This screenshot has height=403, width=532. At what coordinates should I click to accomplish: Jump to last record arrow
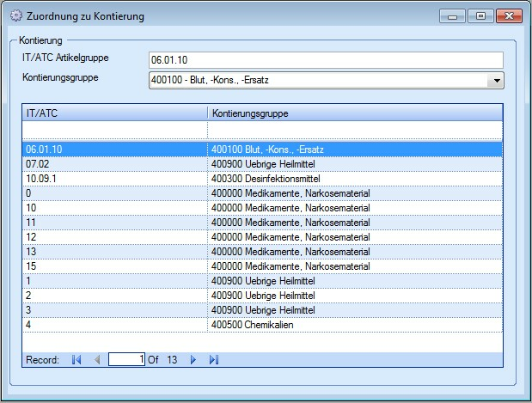pyautogui.click(x=214, y=360)
